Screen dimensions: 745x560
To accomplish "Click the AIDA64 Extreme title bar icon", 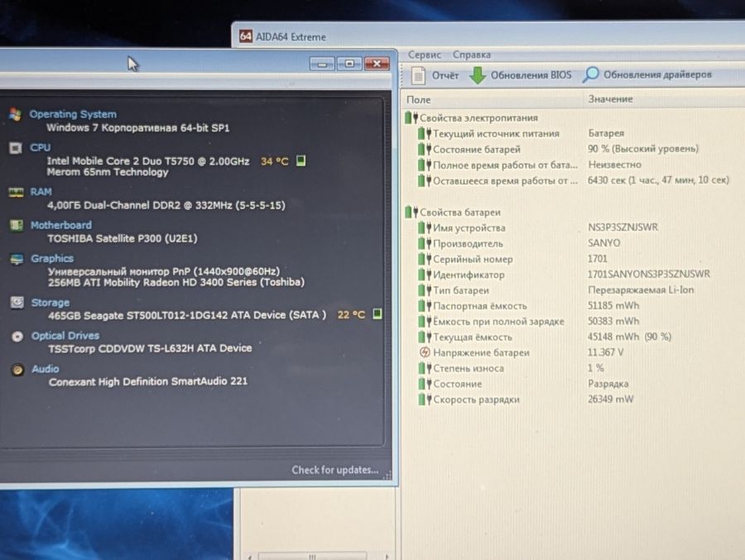I will pos(246,36).
